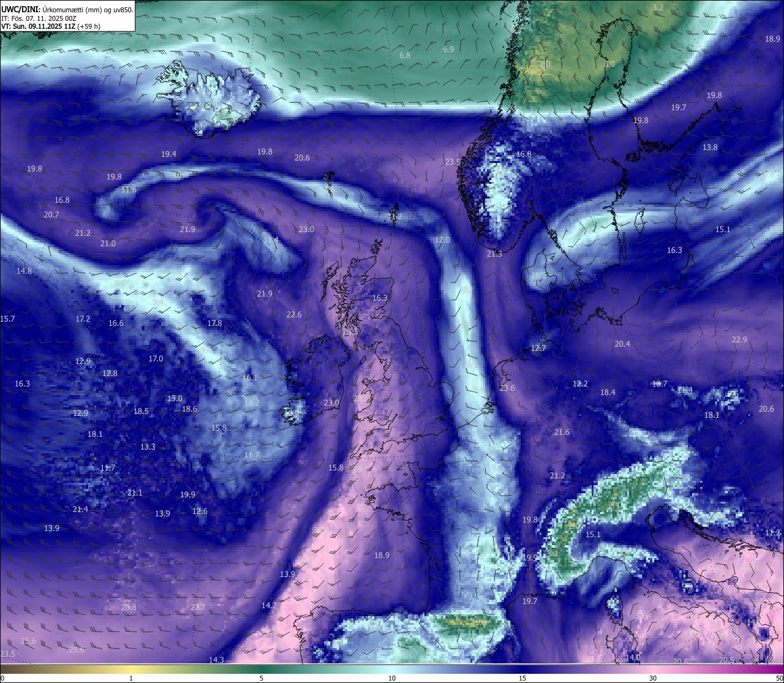
Task: Click the 23.6 map value
Action: click(x=507, y=388)
